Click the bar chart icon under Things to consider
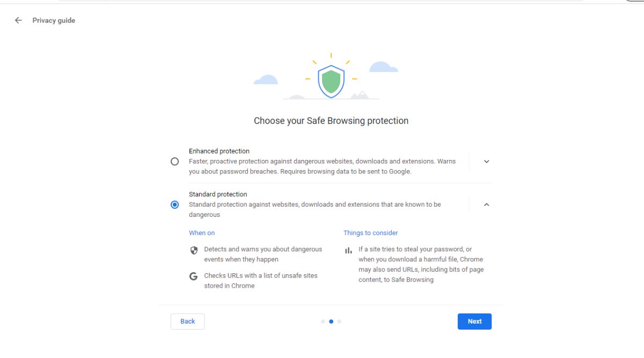 coord(348,250)
